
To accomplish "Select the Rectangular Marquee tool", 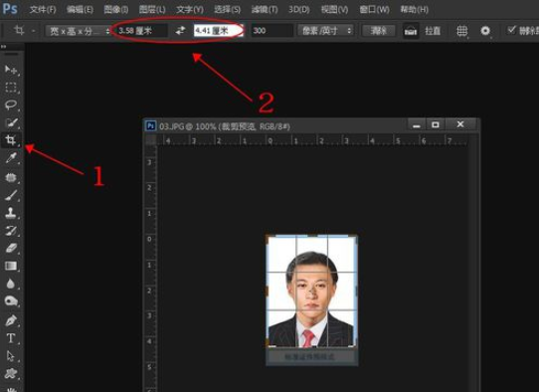I will [x=11, y=88].
